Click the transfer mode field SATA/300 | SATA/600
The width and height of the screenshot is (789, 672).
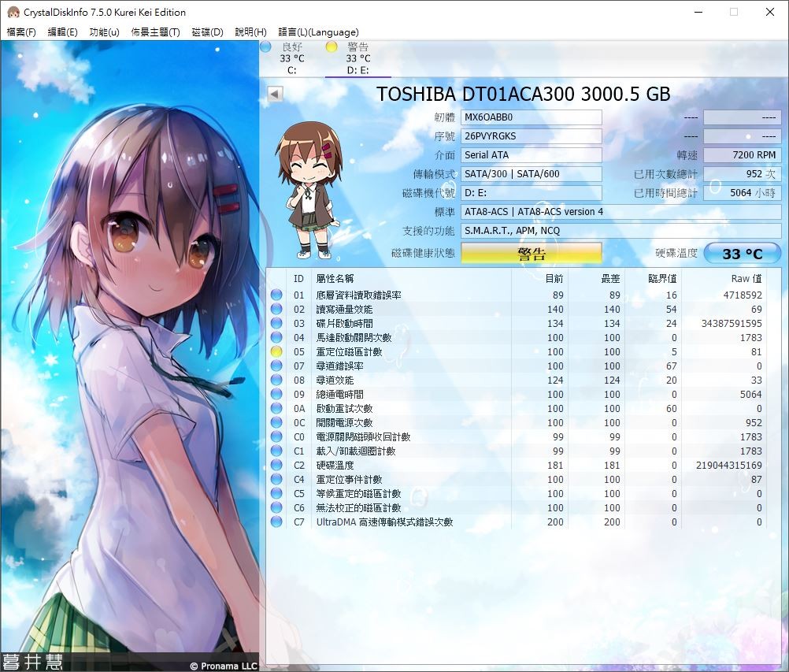(532, 174)
